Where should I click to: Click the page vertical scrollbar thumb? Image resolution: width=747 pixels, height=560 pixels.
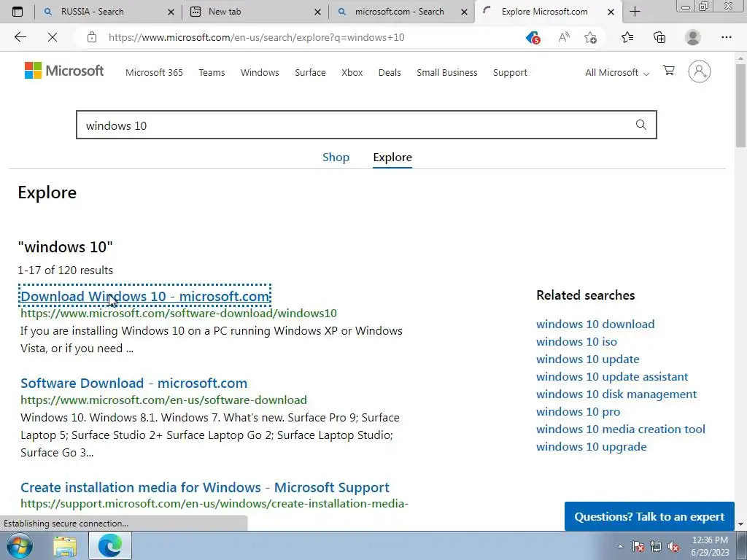[741, 105]
